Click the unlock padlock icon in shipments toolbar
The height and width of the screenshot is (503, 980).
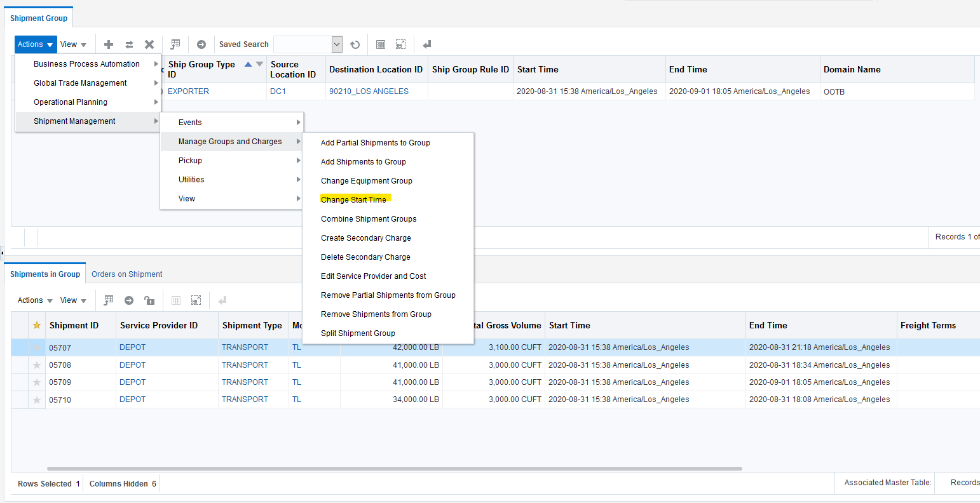coord(149,300)
